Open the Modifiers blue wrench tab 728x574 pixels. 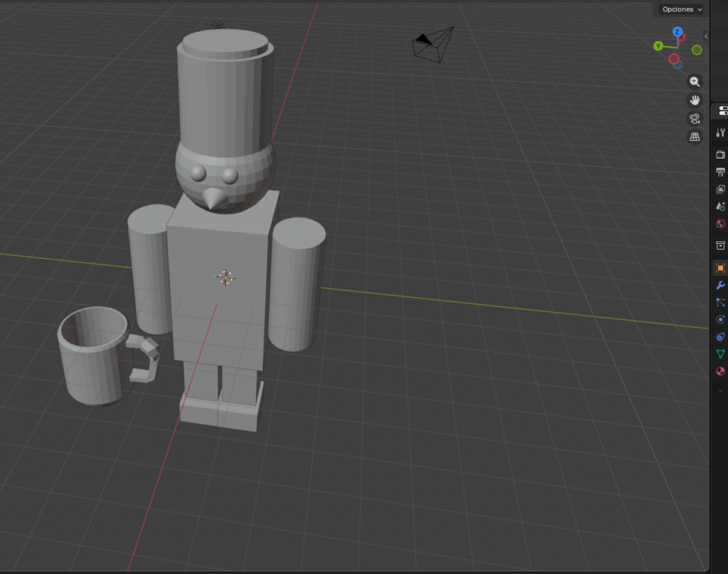(720, 285)
